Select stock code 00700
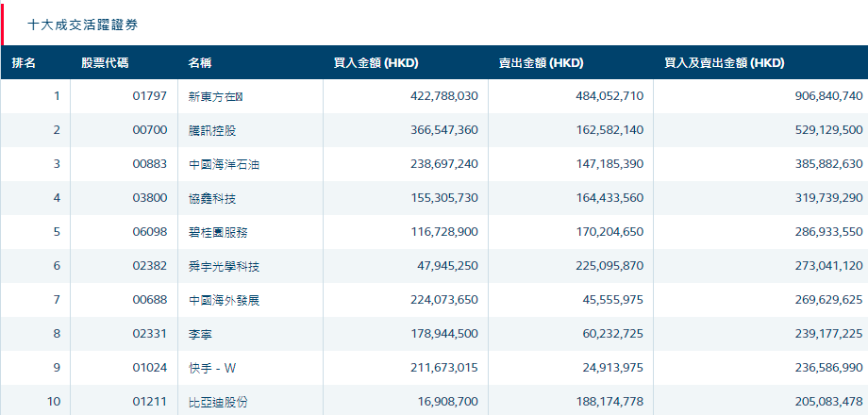The image size is (868, 415). coord(149,130)
